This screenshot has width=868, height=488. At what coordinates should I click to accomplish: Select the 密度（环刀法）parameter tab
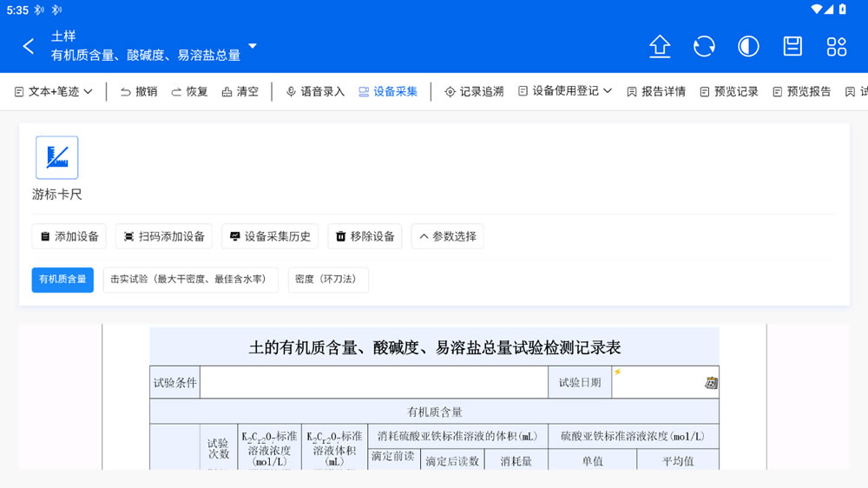[328, 280]
